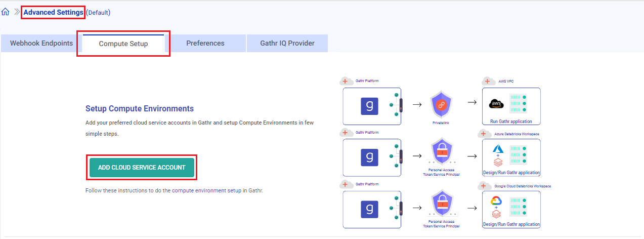
Task: Click the Gathr 'g' logo in top row
Action: point(369,106)
